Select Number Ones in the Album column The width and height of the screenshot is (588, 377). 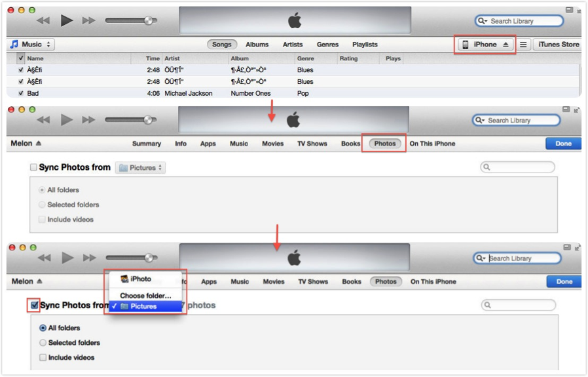pos(251,93)
